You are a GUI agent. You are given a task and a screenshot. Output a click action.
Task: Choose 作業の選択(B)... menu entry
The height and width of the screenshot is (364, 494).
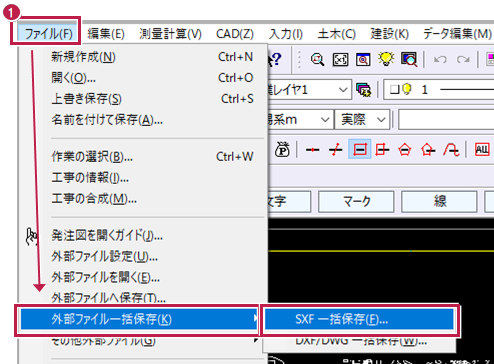152,156
